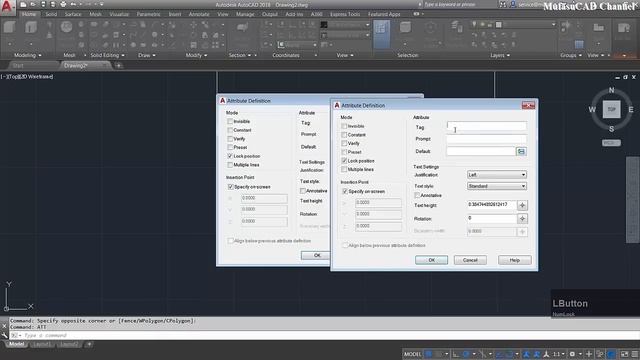
Task: Click the Save As quick access icon
Action: pyautogui.click(x=53, y=4)
